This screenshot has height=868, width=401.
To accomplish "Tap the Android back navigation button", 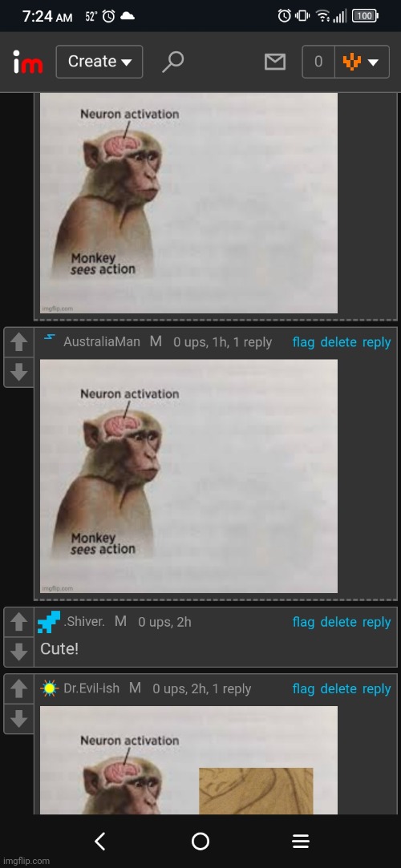I will coord(99,842).
